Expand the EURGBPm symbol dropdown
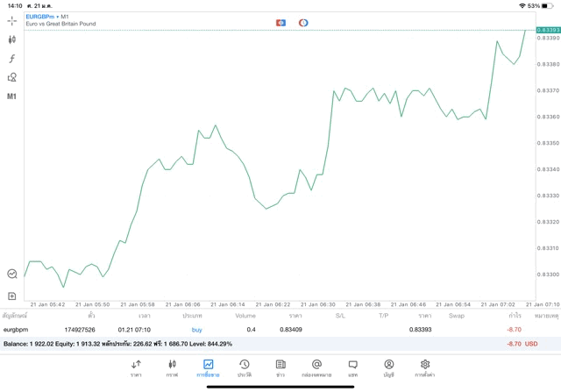Screen dimensions: 561x392 pyautogui.click(x=42, y=16)
